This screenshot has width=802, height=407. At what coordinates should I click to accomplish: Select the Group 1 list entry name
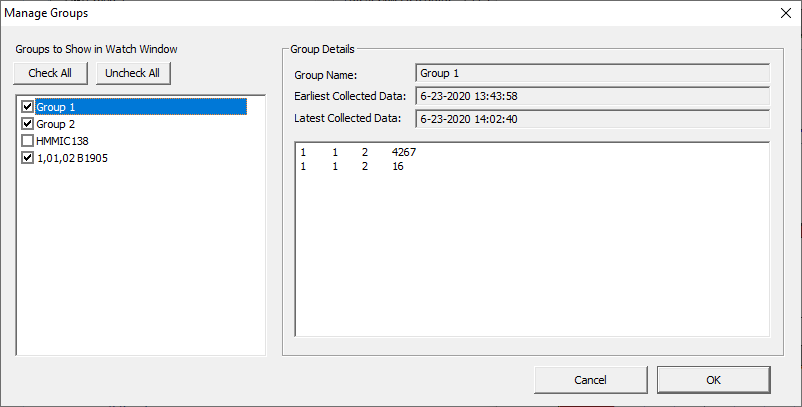pyautogui.click(x=56, y=106)
